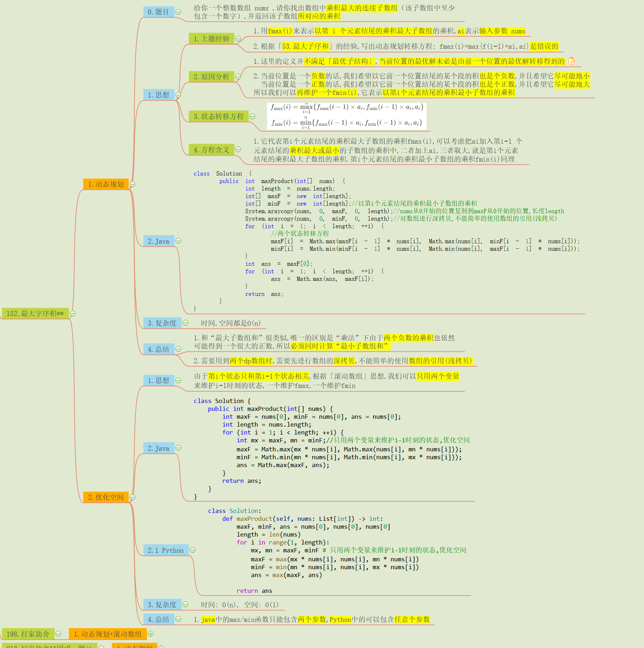Select the green 1.上题经验 topic
644x648 pixels.
coord(212,39)
